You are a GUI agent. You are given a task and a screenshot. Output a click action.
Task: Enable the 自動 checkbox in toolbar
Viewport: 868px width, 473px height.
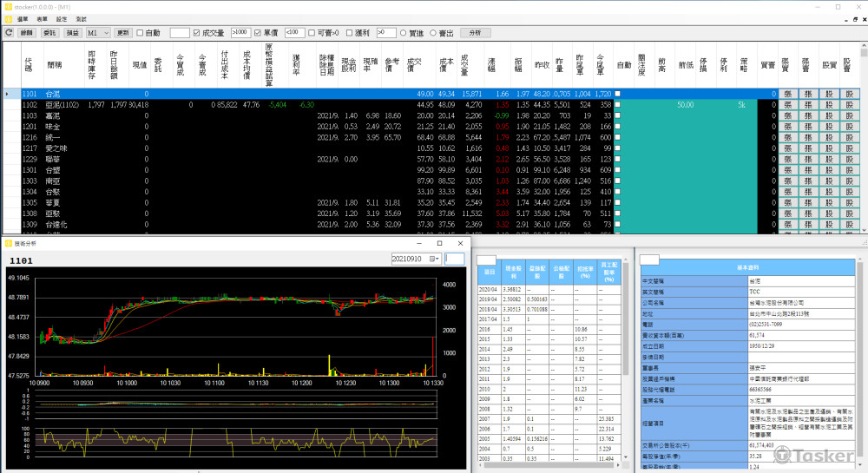[x=141, y=33]
